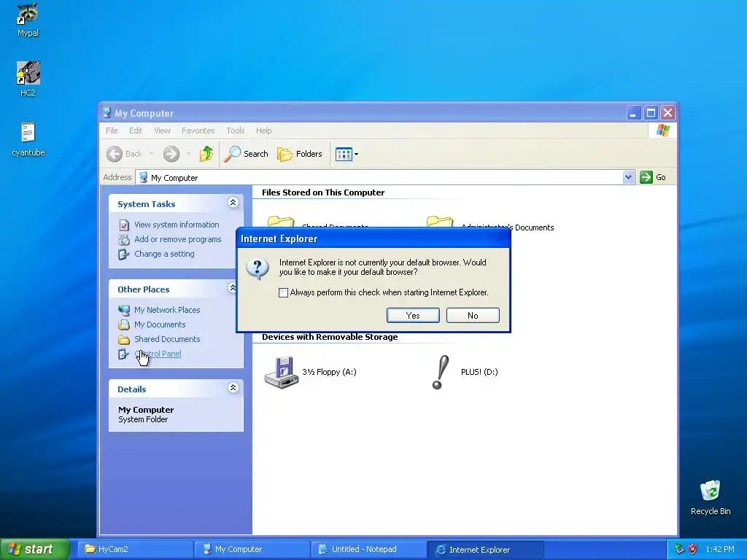Viewport: 747px width, 560px height.
Task: Switch to My Computer taskbar button
Action: 252,550
